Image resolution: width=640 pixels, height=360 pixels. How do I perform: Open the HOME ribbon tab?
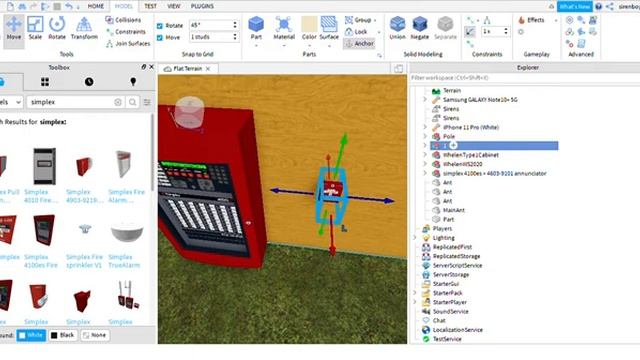[x=96, y=6]
